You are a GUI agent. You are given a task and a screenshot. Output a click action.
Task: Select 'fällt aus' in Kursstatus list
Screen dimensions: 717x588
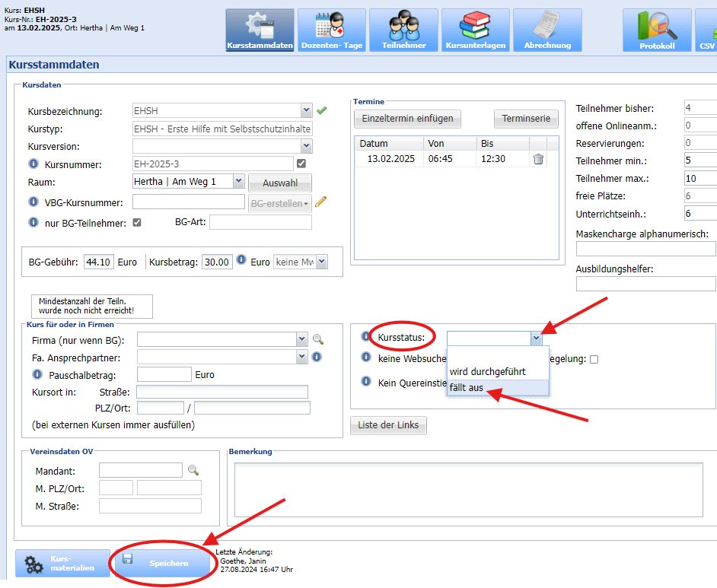point(467,388)
